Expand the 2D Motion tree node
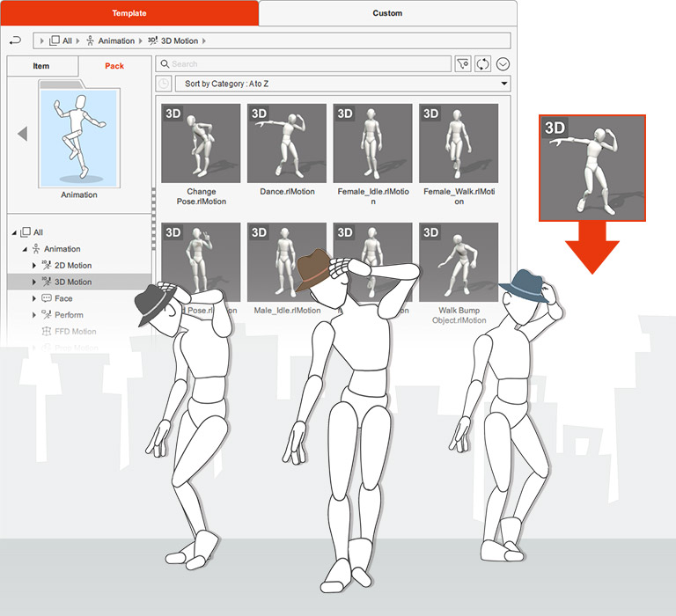676x616 pixels. pyautogui.click(x=34, y=265)
